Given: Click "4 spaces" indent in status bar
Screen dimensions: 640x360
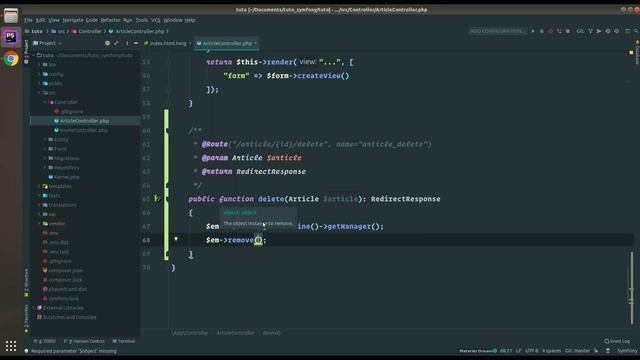Looking at the screenshot, I should (551, 351).
